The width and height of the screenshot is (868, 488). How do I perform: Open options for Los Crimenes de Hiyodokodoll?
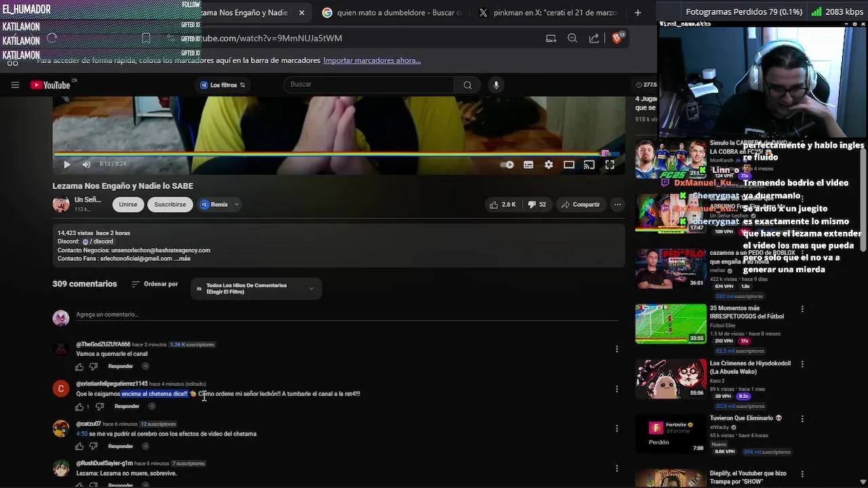click(x=802, y=364)
